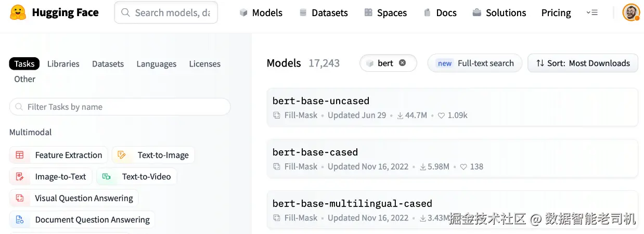Switch to the Licenses filter tab
644x234 pixels.
[x=204, y=64]
